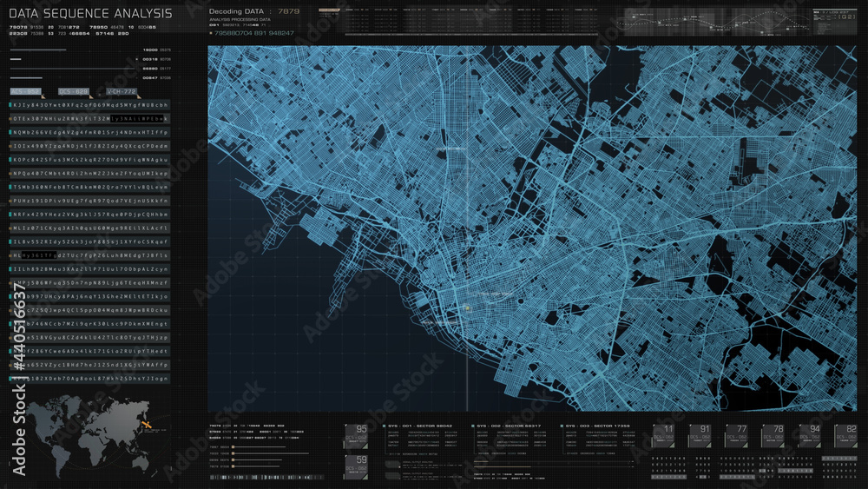Image resolution: width=868 pixels, height=489 pixels.
Task: Select the V-CH-772 tab
Action: 122,91
